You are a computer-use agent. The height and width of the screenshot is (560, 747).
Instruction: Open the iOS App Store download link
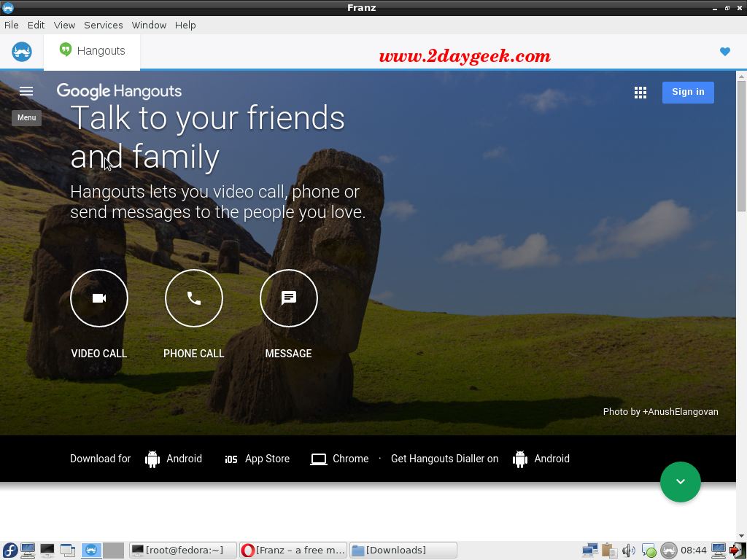tap(258, 459)
